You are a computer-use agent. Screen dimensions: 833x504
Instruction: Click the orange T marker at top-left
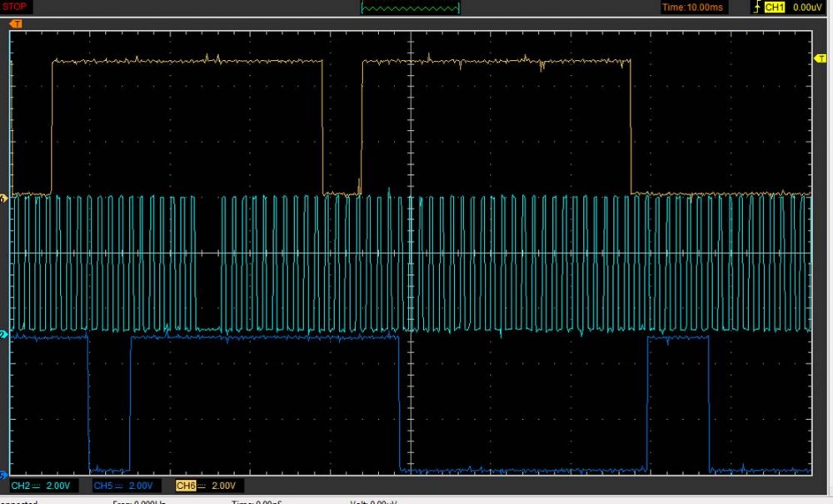[x=14, y=24]
